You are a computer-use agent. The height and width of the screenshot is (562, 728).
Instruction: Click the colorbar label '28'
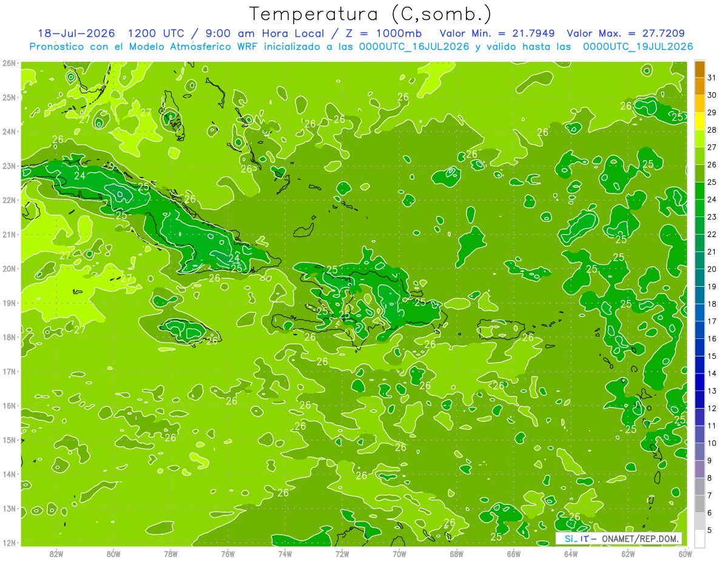click(712, 130)
